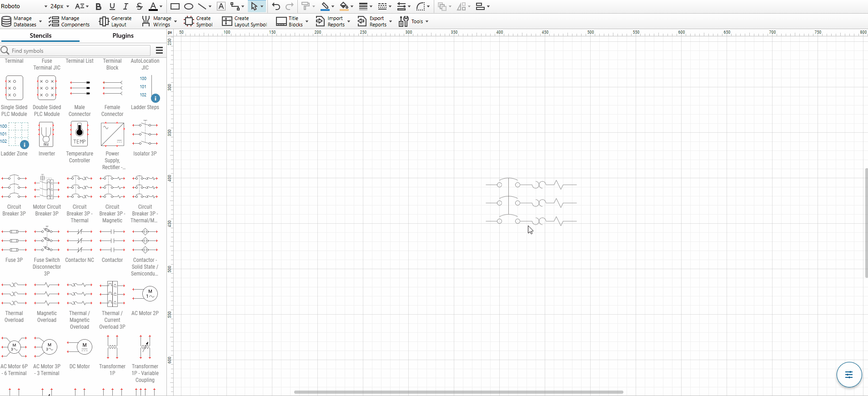Open the Roboto font family dropdown
Image resolution: width=868 pixels, height=396 pixels.
[x=24, y=6]
